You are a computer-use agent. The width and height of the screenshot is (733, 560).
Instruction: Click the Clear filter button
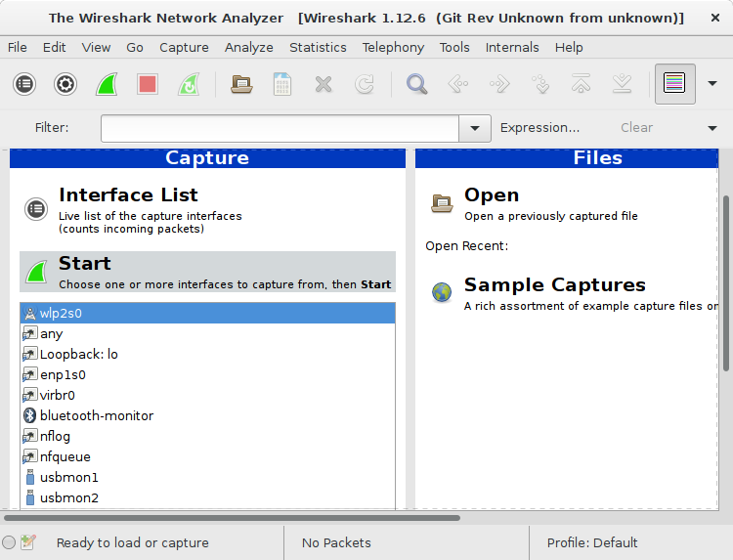(636, 128)
